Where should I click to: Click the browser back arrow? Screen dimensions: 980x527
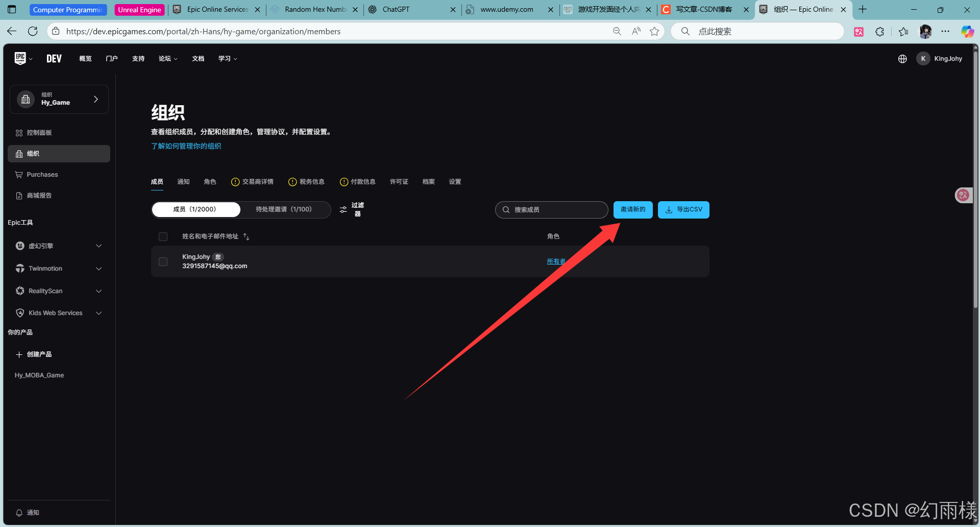click(x=12, y=31)
